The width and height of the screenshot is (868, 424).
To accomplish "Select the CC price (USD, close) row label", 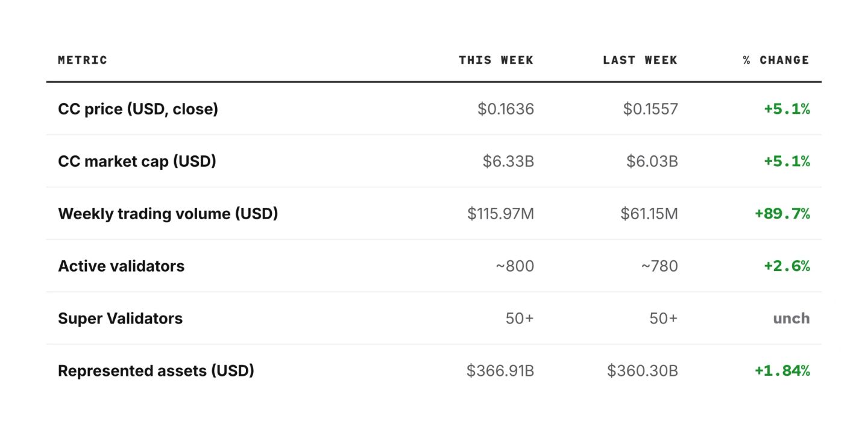I will click(138, 109).
